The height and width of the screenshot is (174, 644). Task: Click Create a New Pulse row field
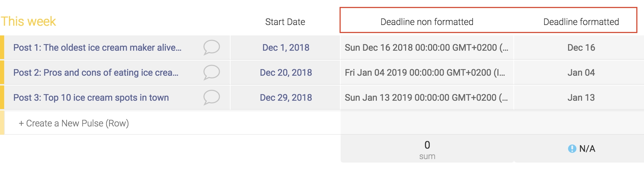tap(172, 123)
